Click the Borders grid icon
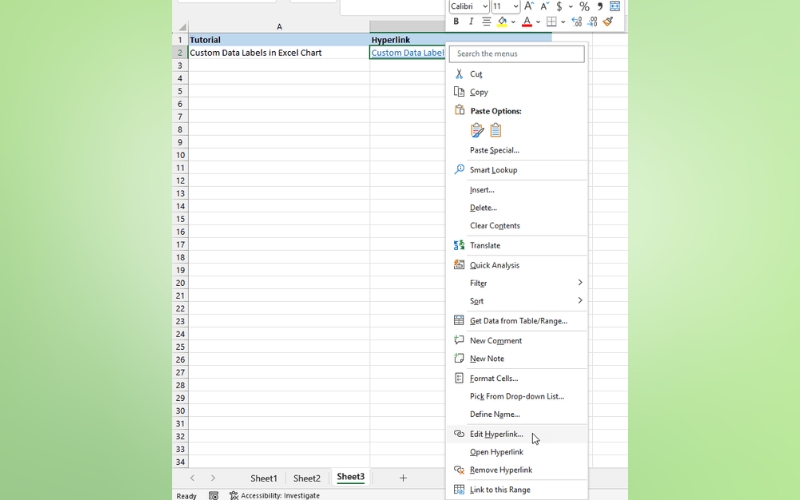Image resolution: width=800 pixels, height=500 pixels. tap(551, 22)
